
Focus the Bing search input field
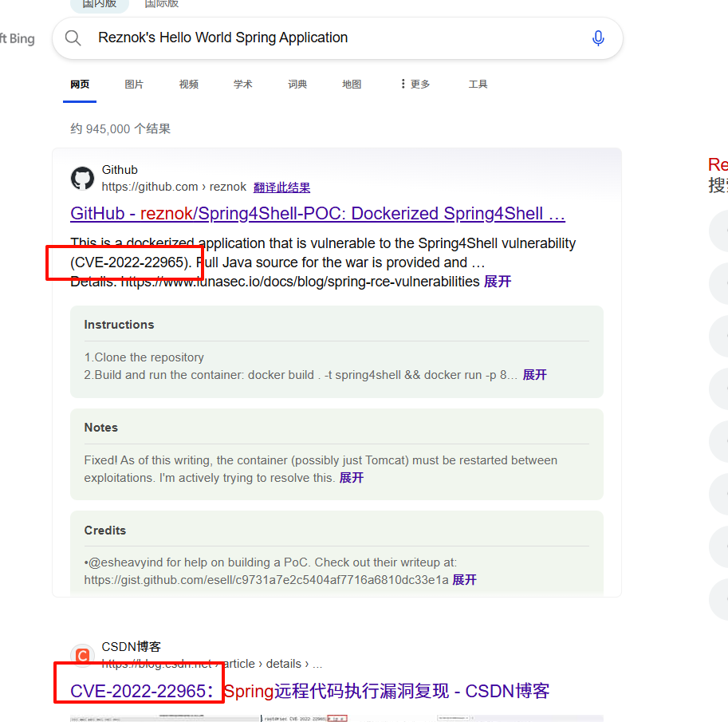tap(337, 38)
